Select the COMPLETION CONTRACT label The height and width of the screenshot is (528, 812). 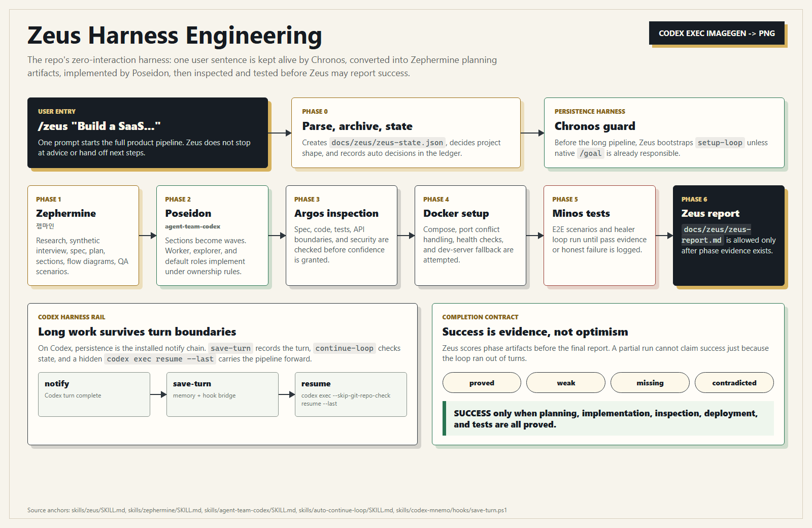pos(480,317)
